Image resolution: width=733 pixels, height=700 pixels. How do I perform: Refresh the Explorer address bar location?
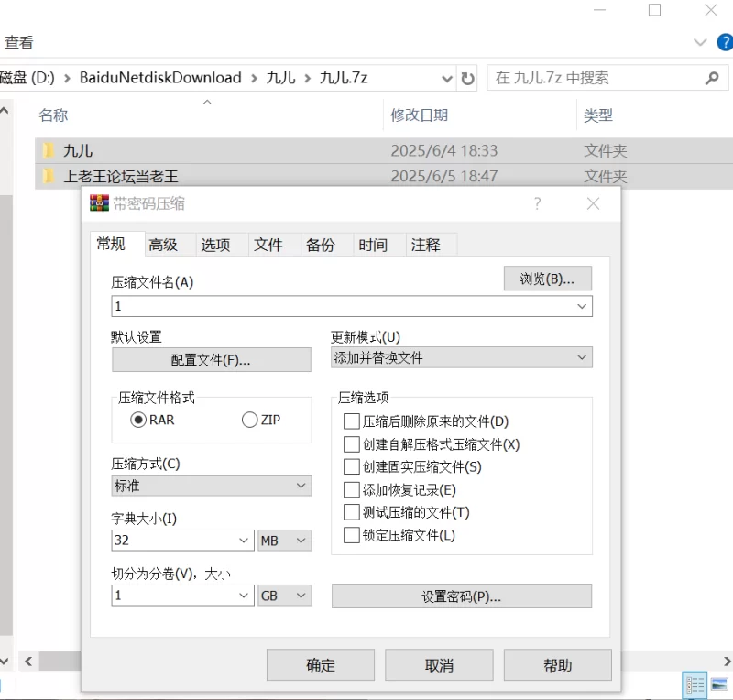467,78
